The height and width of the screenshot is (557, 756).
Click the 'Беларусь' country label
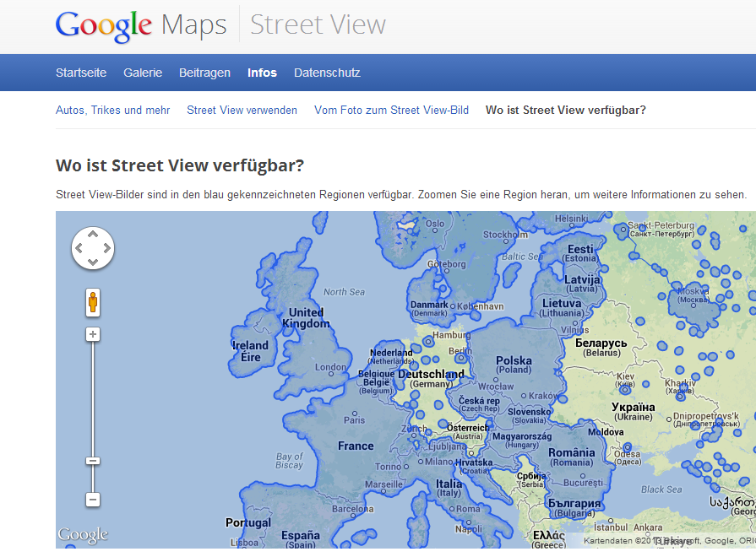pyautogui.click(x=601, y=343)
